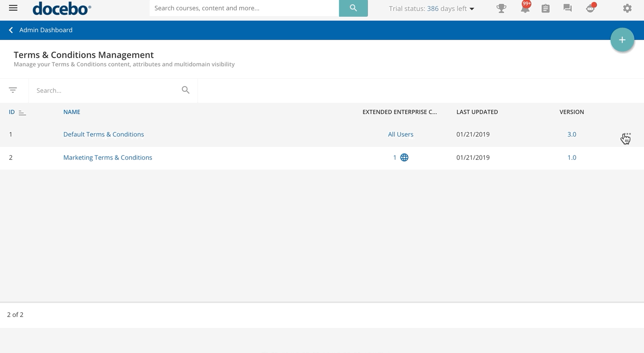Click the globe icon for Marketing terms
The height and width of the screenshot is (353, 644).
[x=404, y=158]
